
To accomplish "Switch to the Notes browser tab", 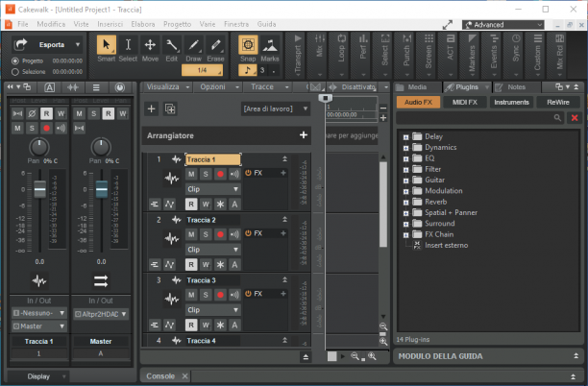I will coord(516,87).
